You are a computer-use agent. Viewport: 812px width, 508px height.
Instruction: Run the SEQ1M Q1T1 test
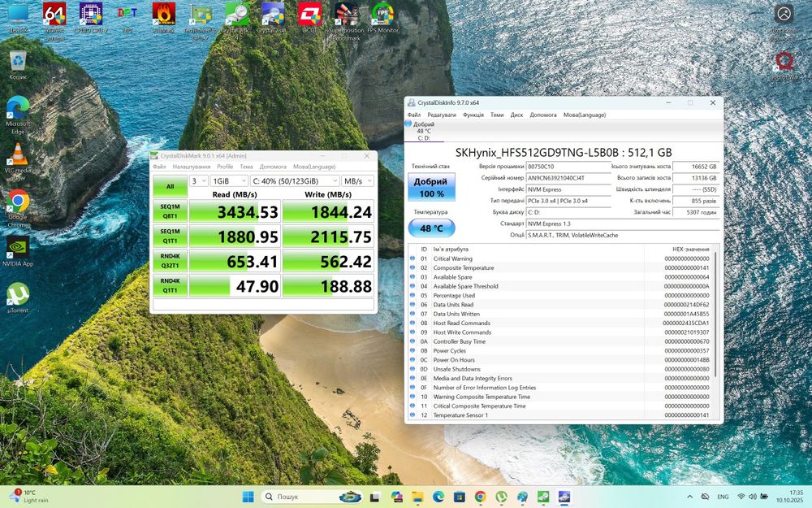click(x=171, y=237)
